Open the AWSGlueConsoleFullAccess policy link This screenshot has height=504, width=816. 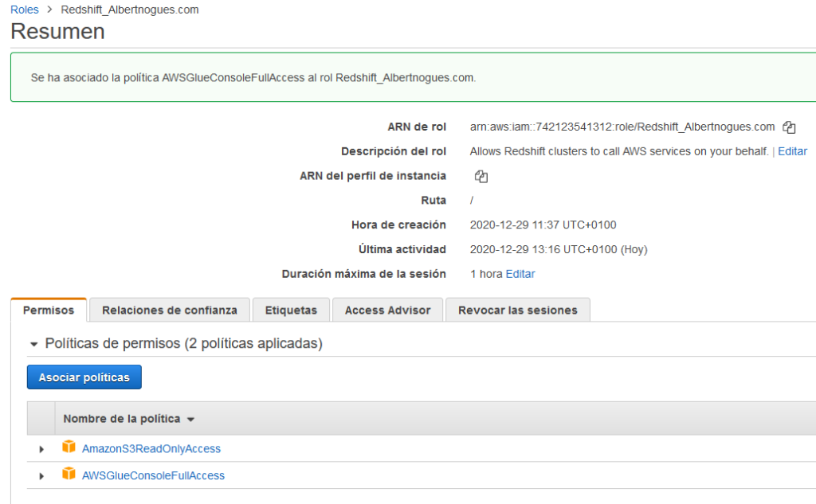[x=154, y=476]
